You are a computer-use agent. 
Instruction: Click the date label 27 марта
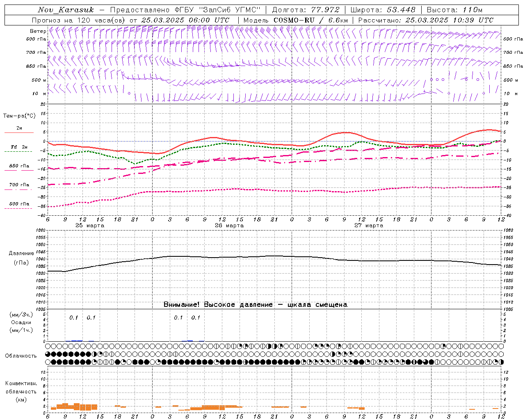tap(369, 226)
